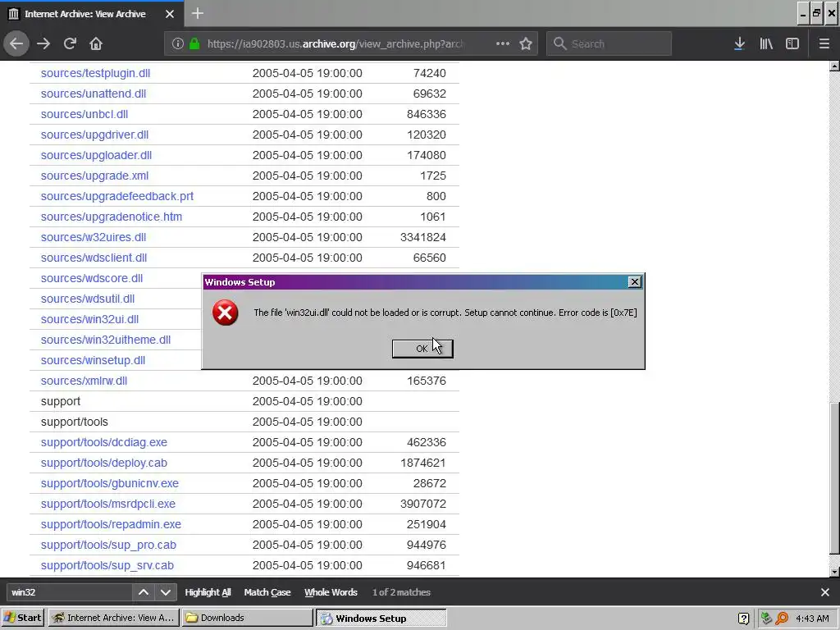The height and width of the screenshot is (630, 840).
Task: Open support/tools/repadmin.exe link
Action: [111, 524]
